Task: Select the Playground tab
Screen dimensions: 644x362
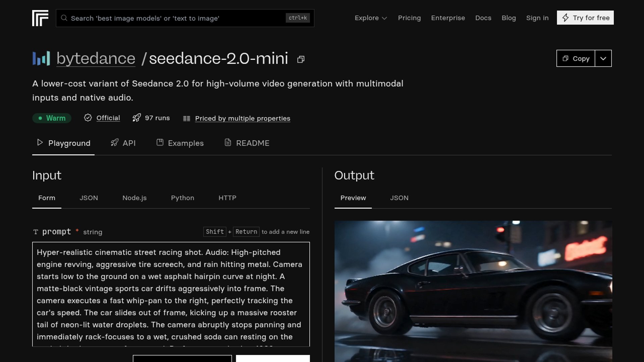Action: click(63, 143)
